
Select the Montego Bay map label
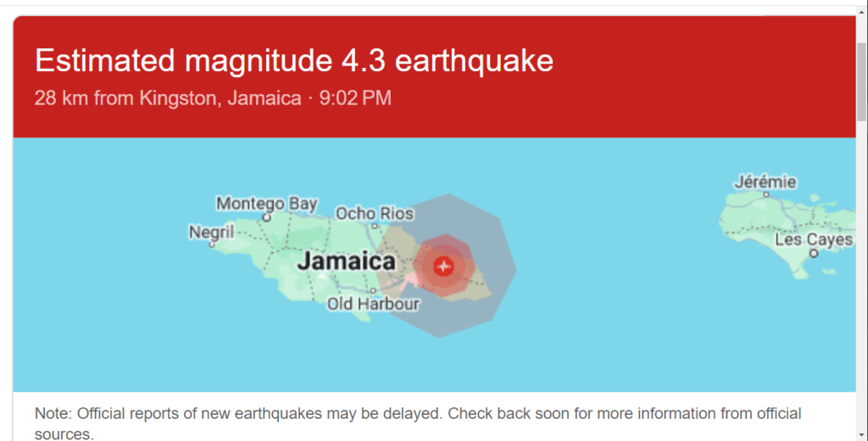pos(267,204)
